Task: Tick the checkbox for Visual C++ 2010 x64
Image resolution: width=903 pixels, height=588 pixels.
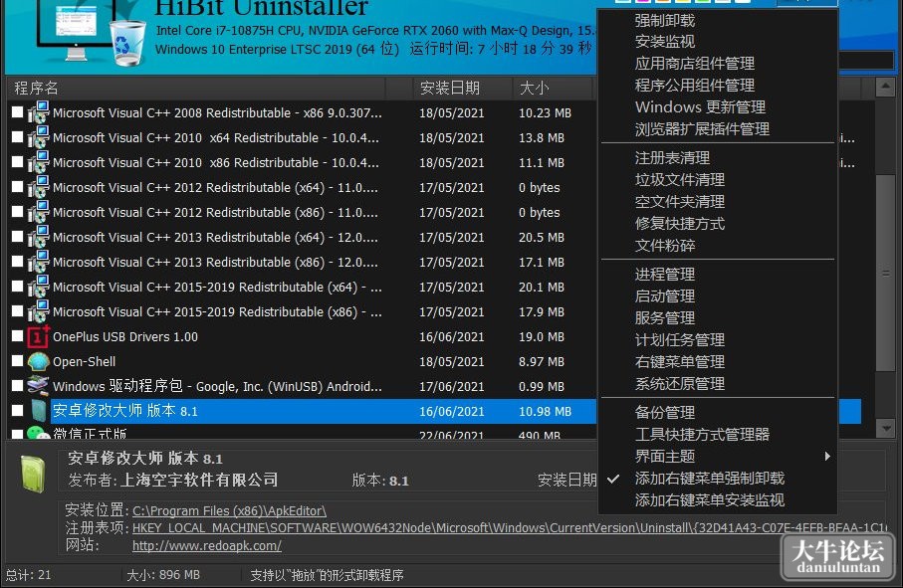Action: click(x=17, y=137)
